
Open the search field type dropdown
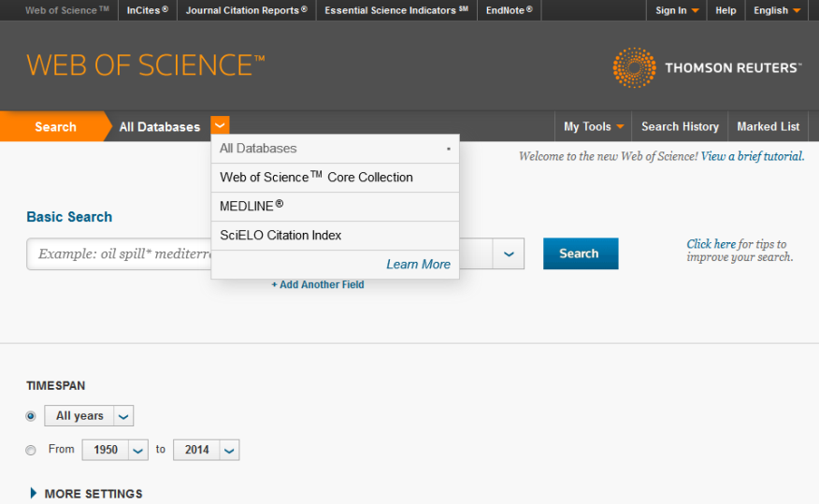click(x=509, y=253)
